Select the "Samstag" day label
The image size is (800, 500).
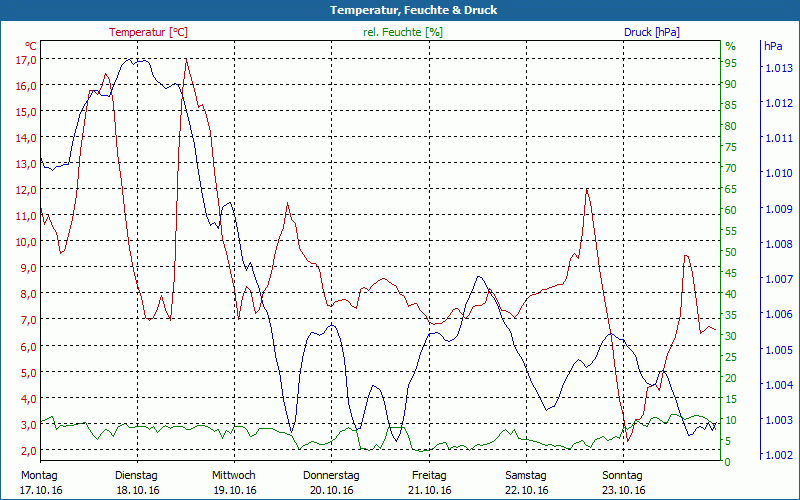point(525,475)
